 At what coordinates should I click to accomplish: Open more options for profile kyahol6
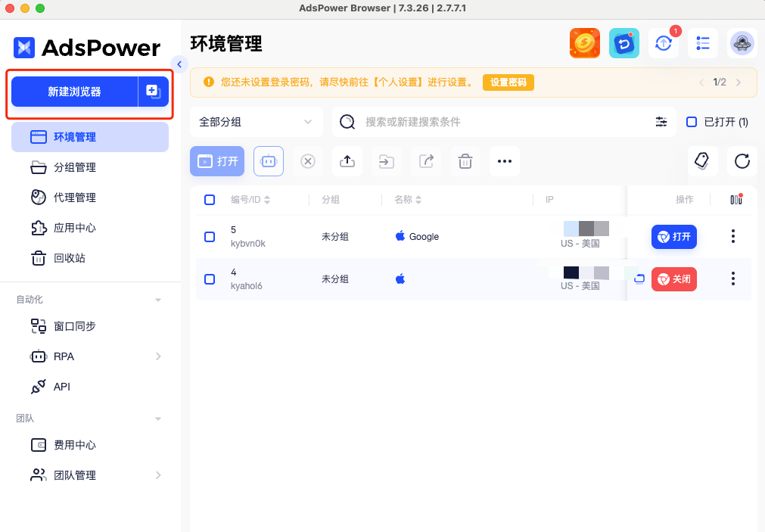tap(732, 278)
